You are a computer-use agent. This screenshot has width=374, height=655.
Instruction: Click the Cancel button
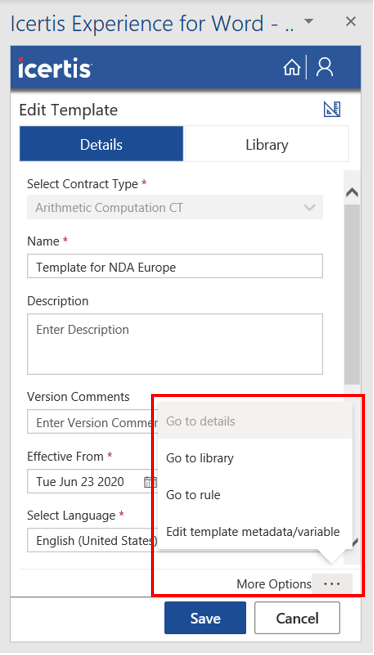pyautogui.click(x=297, y=618)
